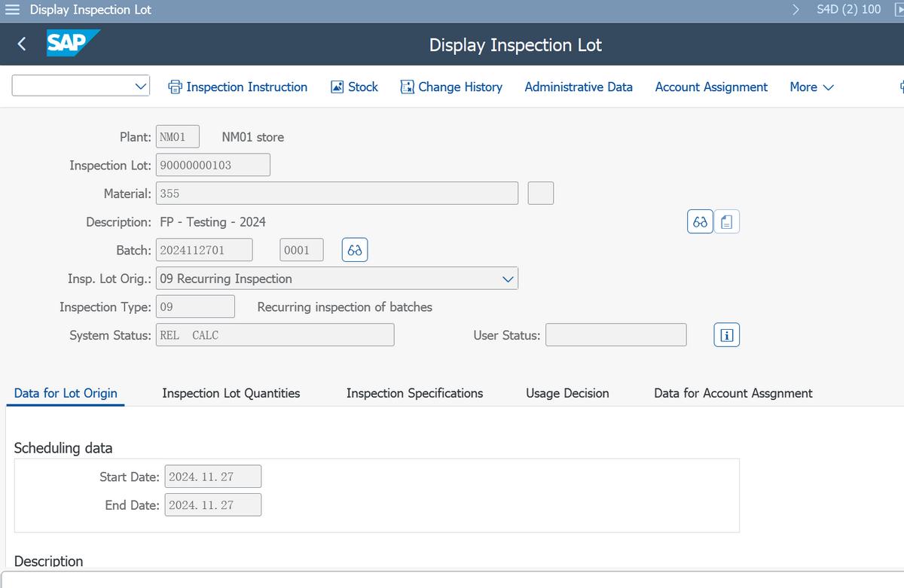Click the Inspection Lot number field
The width and height of the screenshot is (904, 588).
(x=213, y=165)
